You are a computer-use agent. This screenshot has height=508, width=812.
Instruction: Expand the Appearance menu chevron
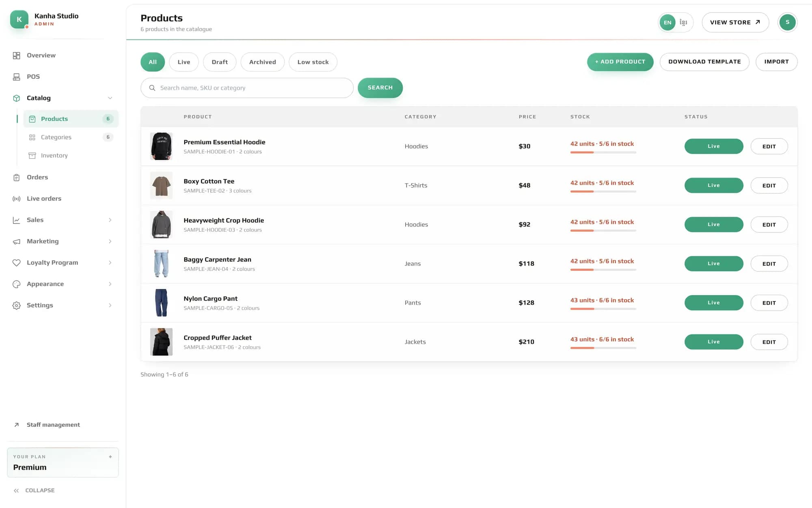click(110, 284)
